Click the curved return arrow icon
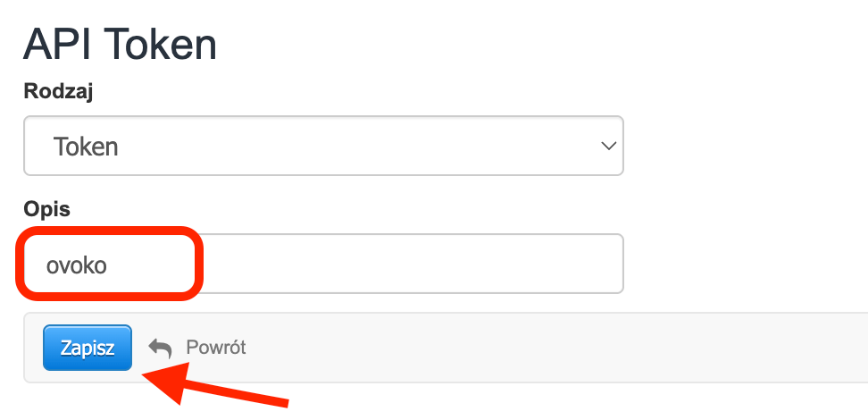Screen dimensions: 868x420 (x=160, y=348)
